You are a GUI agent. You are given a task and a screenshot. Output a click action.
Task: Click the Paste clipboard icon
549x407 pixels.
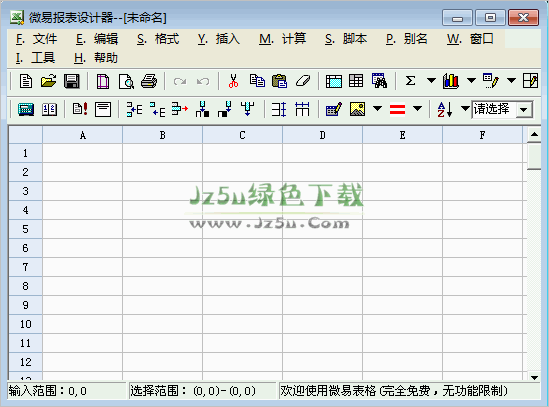coord(280,81)
